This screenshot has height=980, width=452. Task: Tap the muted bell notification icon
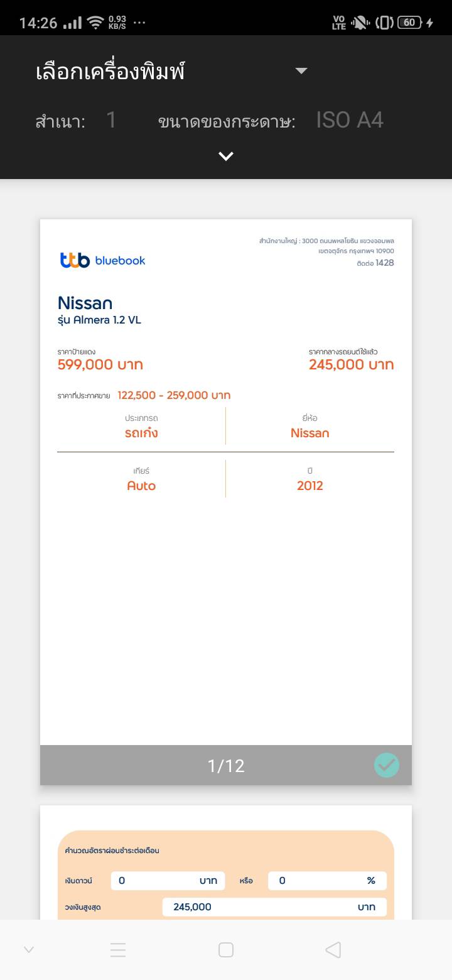tap(360, 23)
